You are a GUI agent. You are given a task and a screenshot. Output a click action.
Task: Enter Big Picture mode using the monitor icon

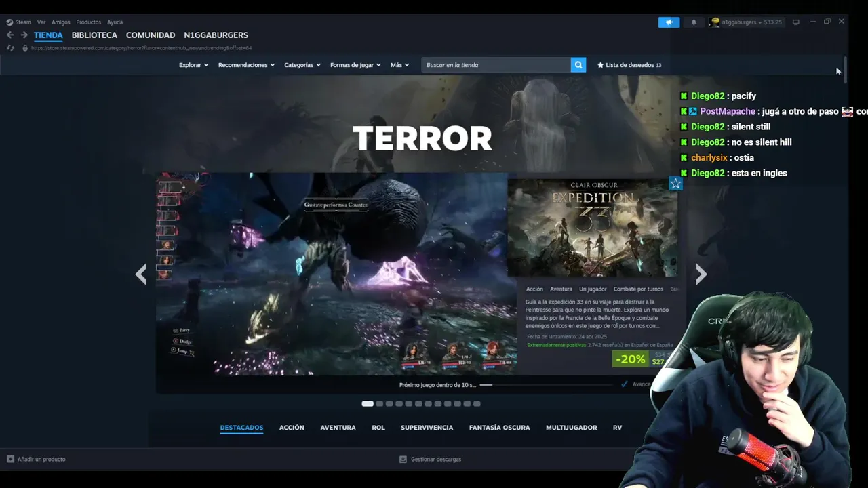[x=796, y=22]
